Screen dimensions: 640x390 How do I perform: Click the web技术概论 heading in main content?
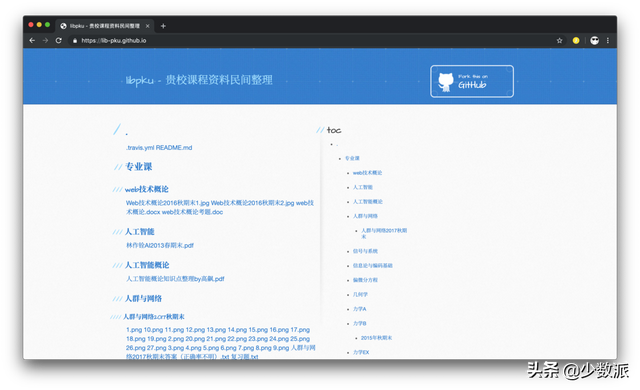click(x=147, y=189)
